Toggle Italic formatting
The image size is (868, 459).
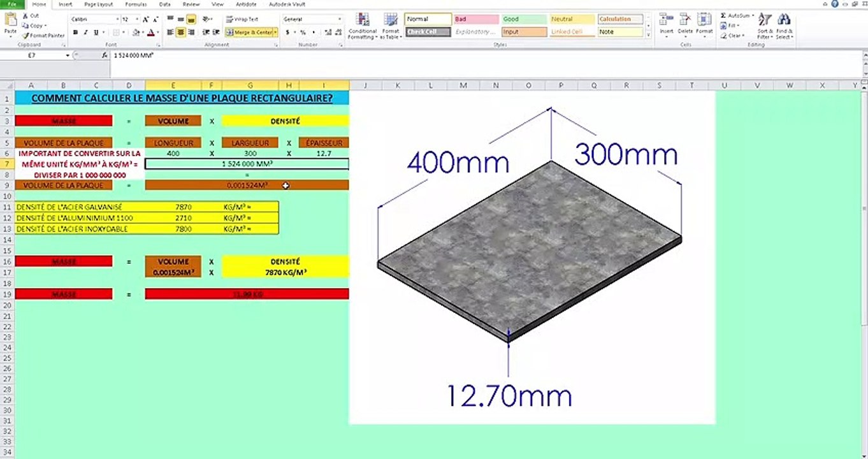85,32
